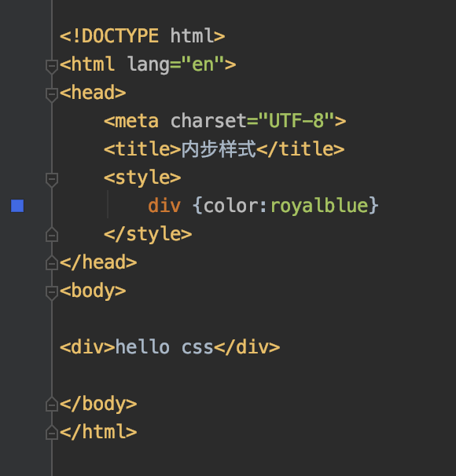Image resolution: width=456 pixels, height=476 pixels.
Task: Click the meta tag name
Action: coord(137,121)
